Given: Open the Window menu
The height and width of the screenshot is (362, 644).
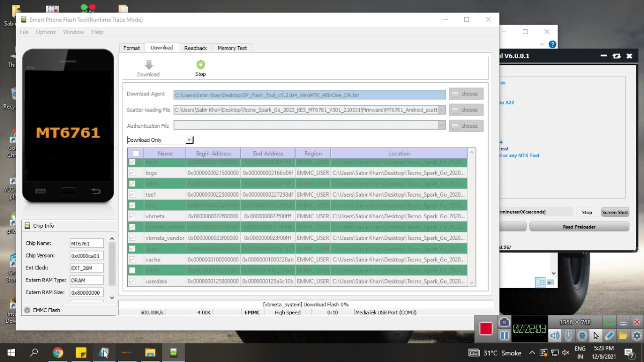Looking at the screenshot, I should [73, 32].
